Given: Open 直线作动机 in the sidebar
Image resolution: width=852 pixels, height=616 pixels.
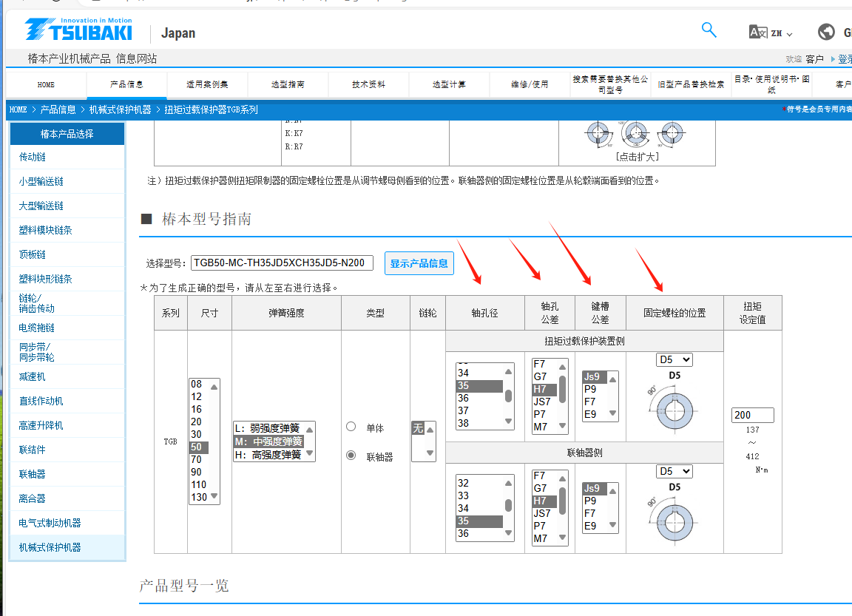Looking at the screenshot, I should [x=67, y=401].
